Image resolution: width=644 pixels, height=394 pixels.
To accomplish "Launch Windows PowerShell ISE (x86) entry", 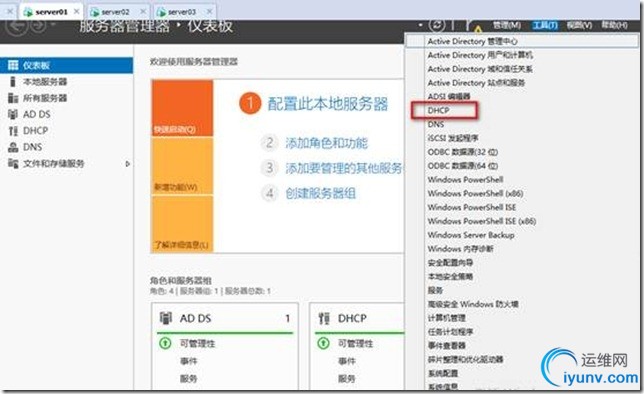I will click(522, 221).
